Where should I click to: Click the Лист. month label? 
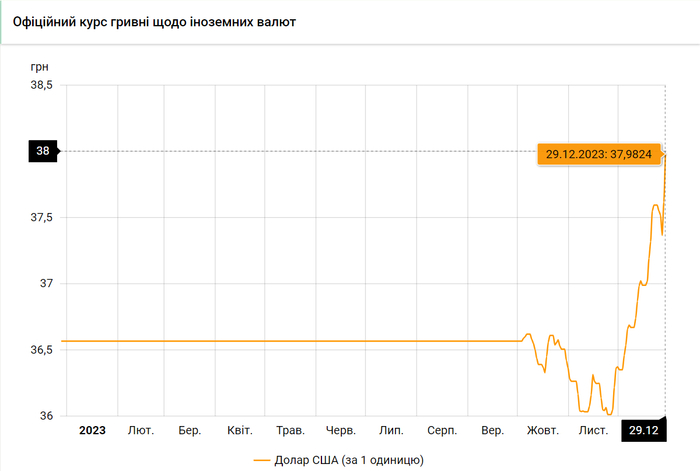coord(593,430)
